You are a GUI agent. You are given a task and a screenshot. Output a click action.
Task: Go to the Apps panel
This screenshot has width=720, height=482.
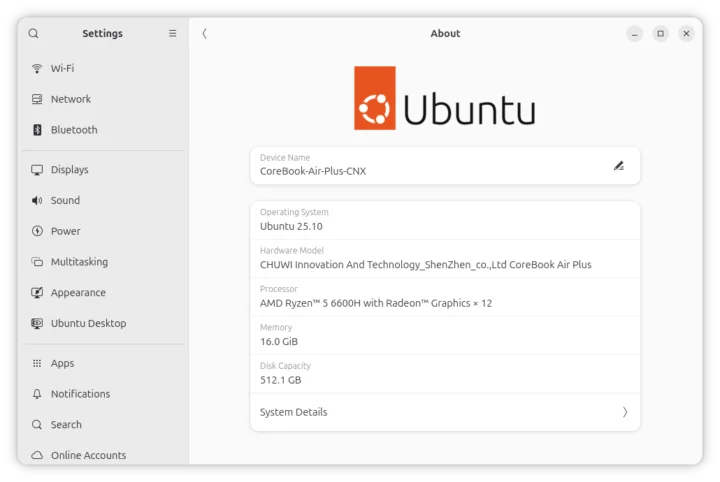[103, 364]
